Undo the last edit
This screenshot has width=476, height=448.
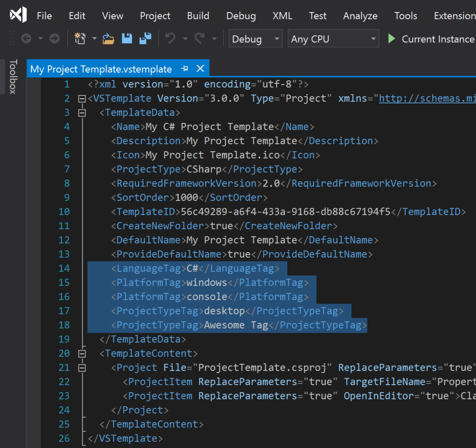170,39
